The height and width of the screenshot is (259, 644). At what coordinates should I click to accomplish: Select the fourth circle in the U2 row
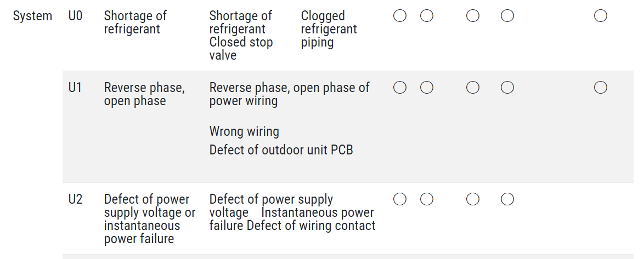(x=507, y=199)
